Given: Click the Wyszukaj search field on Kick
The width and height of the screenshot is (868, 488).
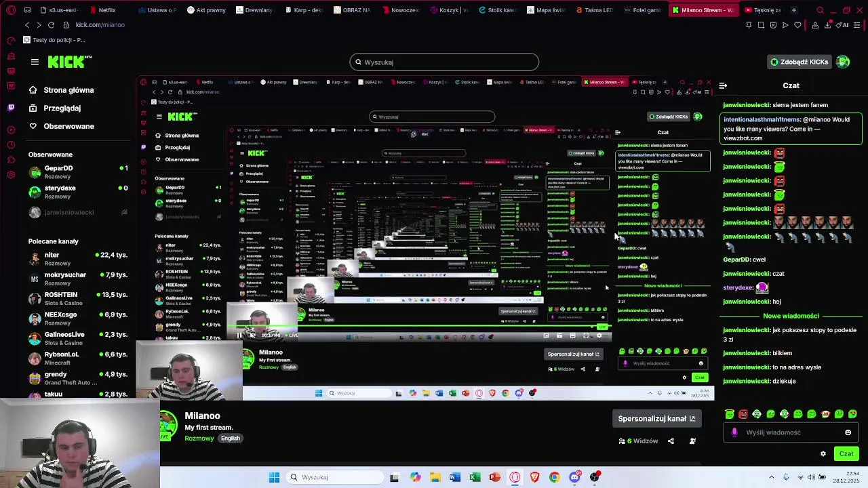Looking at the screenshot, I should (444, 62).
